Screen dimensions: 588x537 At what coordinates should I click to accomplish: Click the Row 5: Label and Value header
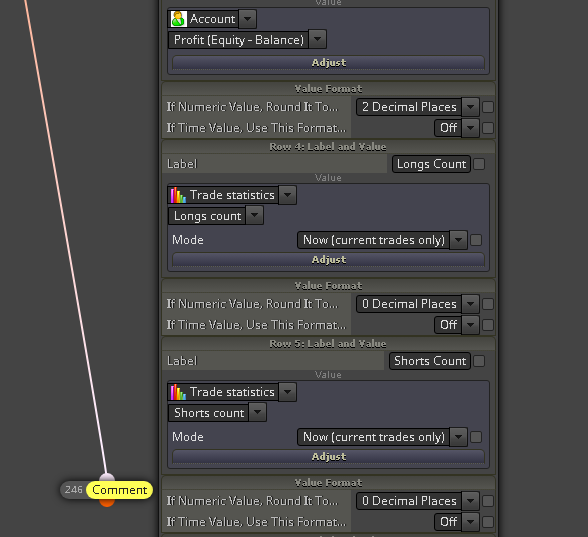(x=328, y=344)
